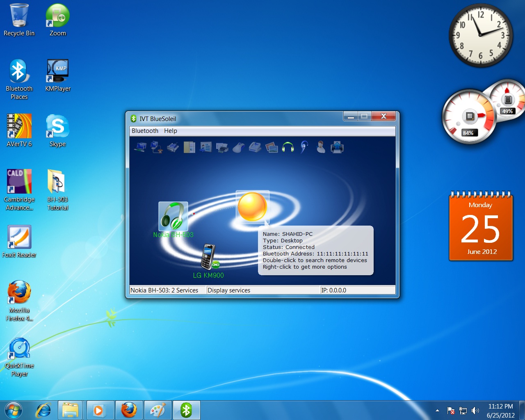Click the 'Display services' status bar text
This screenshot has width=525, height=420.
pos(229,290)
